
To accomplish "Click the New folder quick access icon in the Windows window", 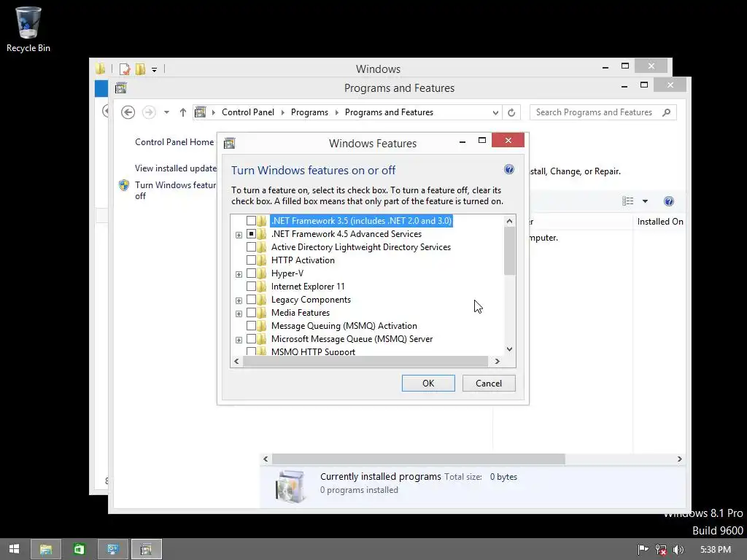I will (x=140, y=69).
